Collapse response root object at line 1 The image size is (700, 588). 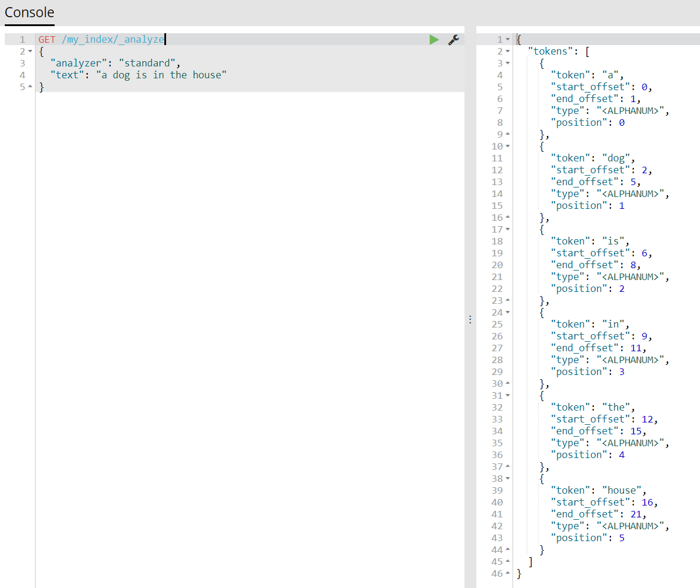point(508,39)
